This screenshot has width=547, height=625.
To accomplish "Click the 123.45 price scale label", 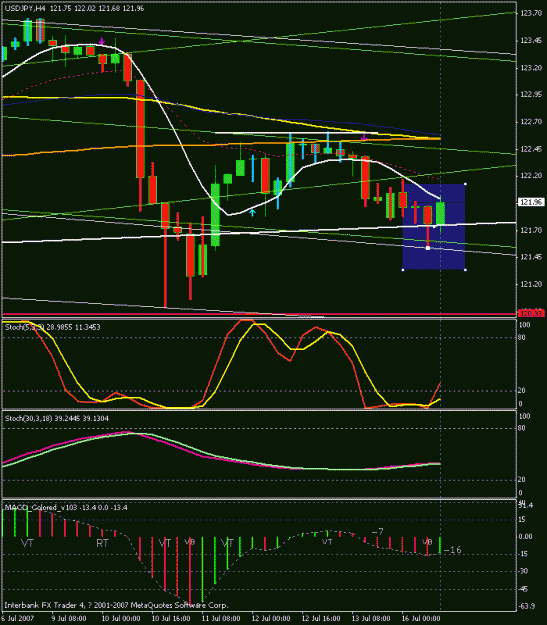I will (531, 40).
